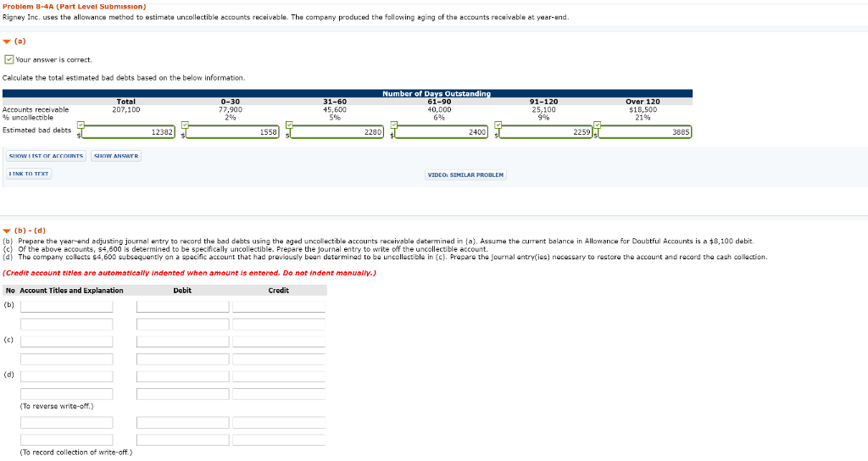Click the Over 120 estimated bad debts field 3885

coord(645,132)
